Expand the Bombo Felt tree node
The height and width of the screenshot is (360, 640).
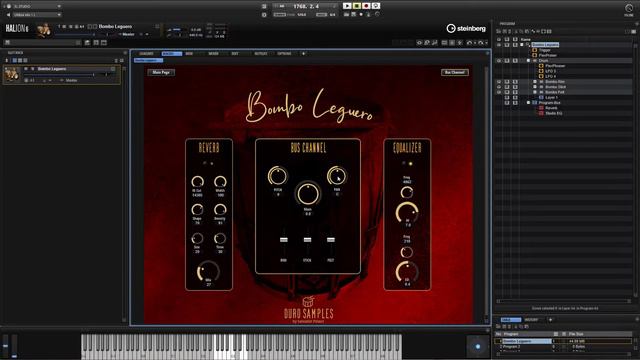[x=535, y=92]
